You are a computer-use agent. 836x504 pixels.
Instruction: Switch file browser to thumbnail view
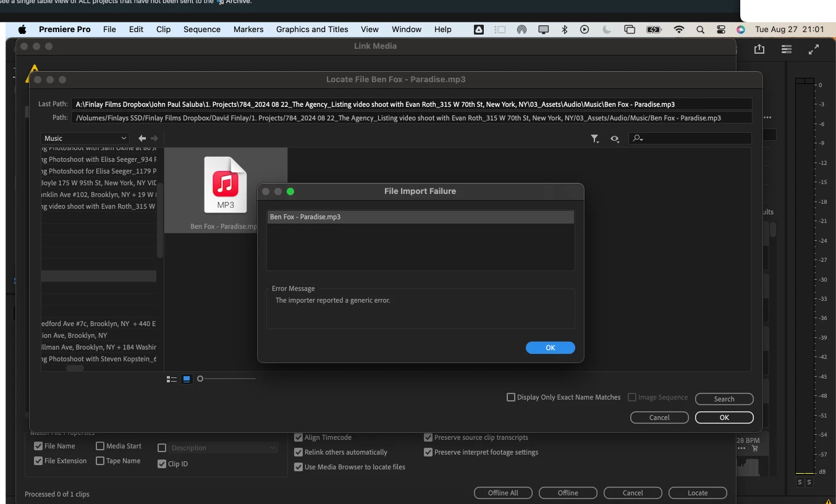point(187,379)
